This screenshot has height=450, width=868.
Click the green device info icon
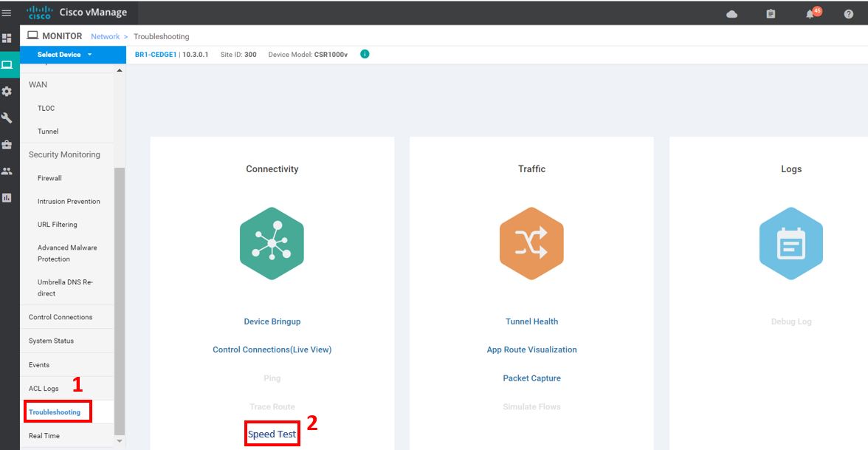coord(365,54)
